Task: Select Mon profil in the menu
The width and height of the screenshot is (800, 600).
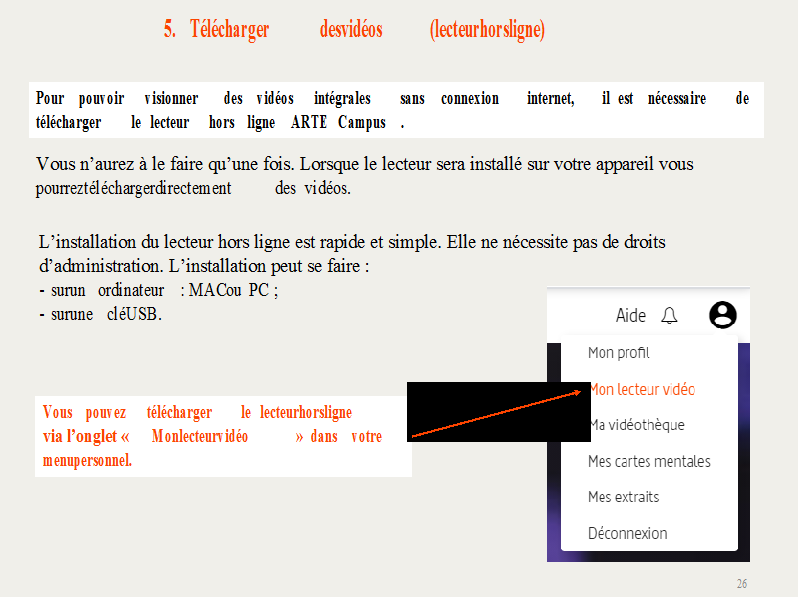Action: point(618,353)
